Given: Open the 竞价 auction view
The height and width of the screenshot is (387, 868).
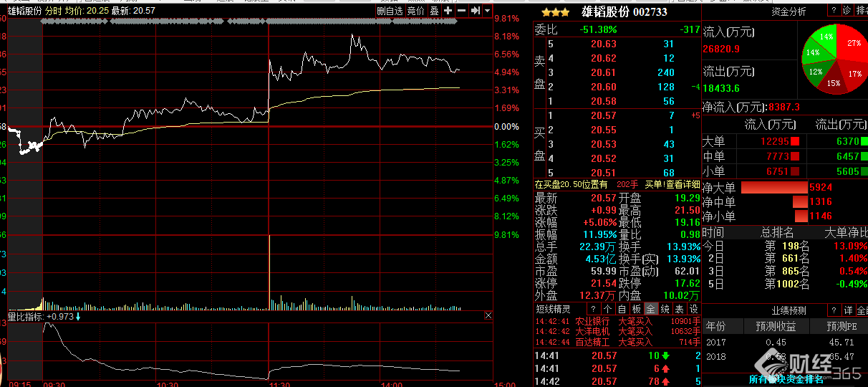Looking at the screenshot, I should tap(415, 11).
